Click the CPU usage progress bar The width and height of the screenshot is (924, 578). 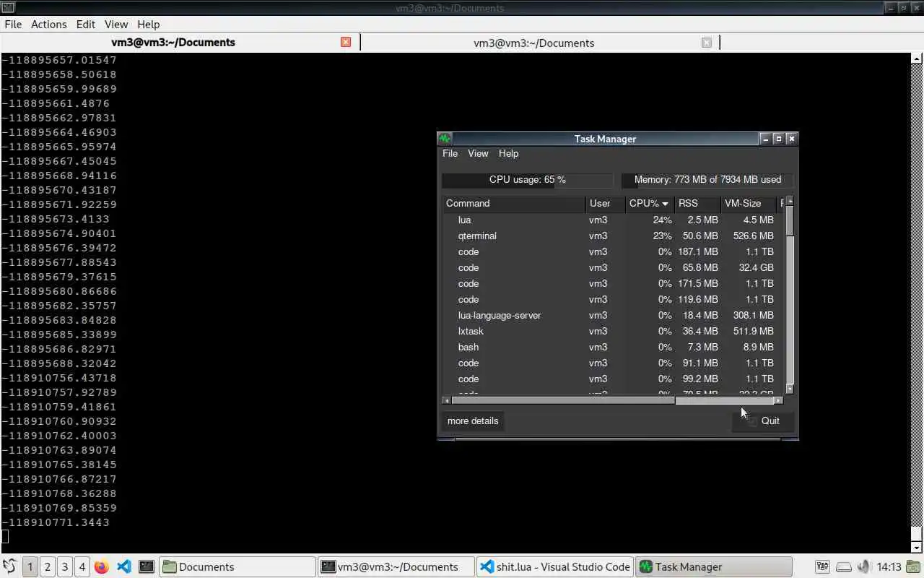pyautogui.click(x=528, y=179)
